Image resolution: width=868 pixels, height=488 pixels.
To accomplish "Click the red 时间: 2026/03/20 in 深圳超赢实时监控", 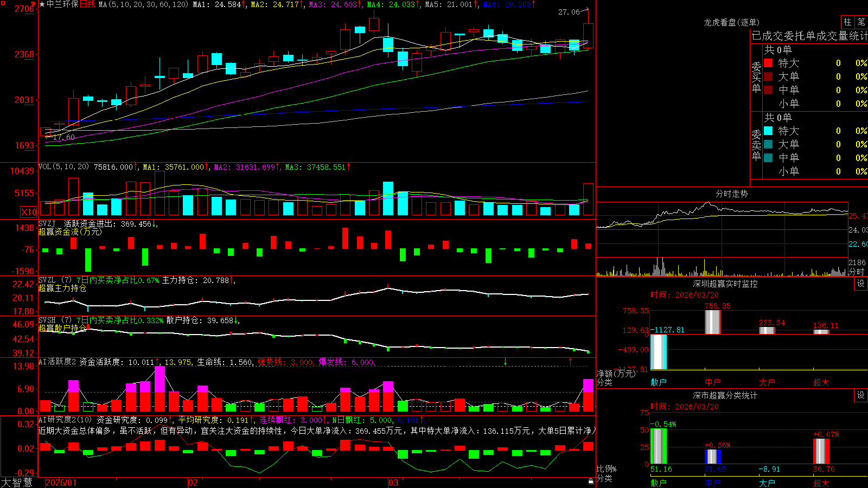I will point(685,295).
